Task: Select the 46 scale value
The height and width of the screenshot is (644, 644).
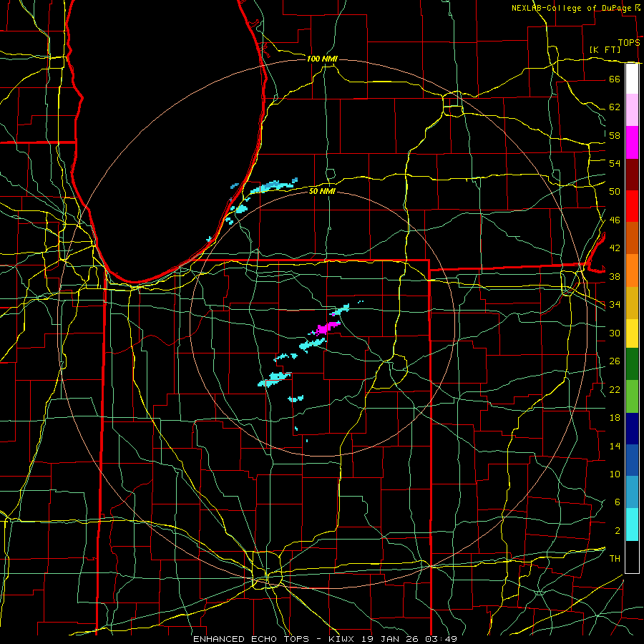Action: click(x=615, y=220)
